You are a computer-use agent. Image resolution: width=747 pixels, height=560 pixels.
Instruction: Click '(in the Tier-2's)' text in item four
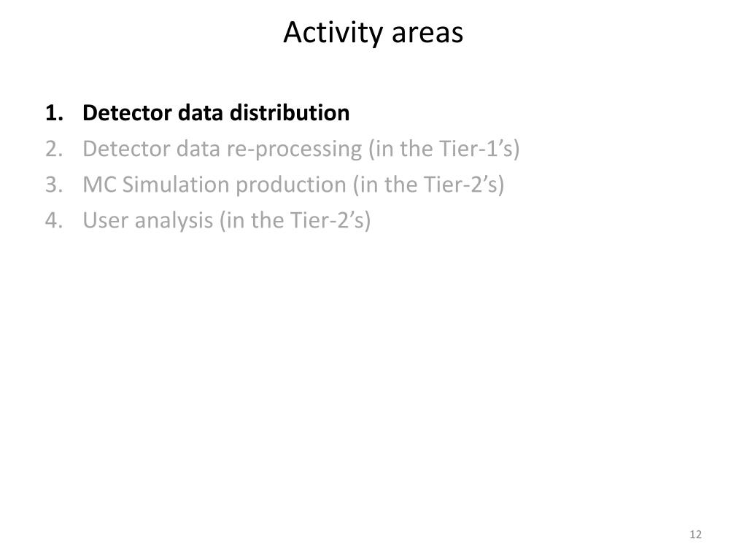click(295, 220)
